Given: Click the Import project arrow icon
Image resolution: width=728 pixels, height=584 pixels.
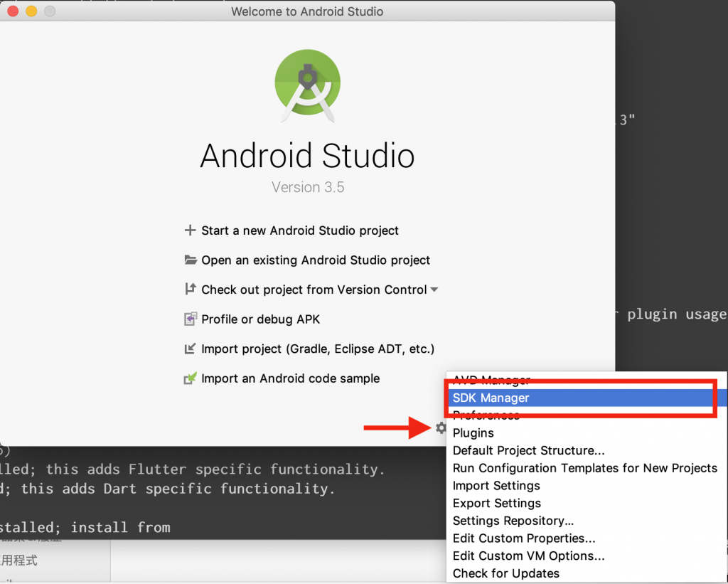Looking at the screenshot, I should pos(190,349).
